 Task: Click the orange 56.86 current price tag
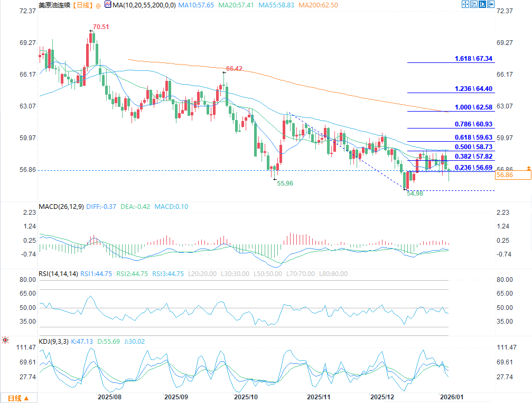(x=513, y=175)
